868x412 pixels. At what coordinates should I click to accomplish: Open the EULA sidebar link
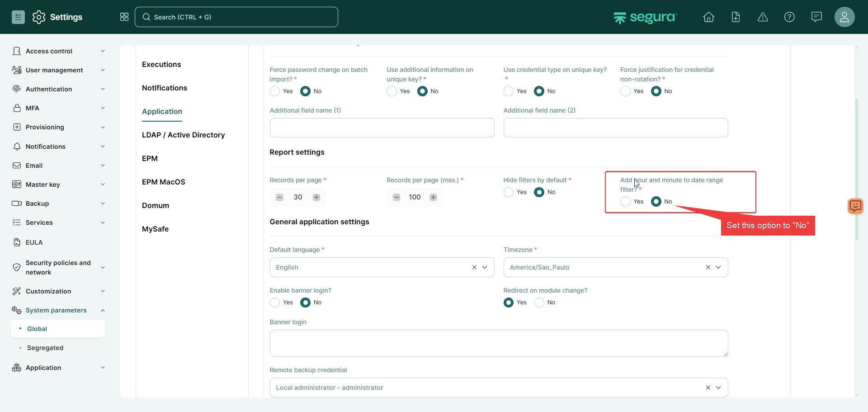pos(34,242)
